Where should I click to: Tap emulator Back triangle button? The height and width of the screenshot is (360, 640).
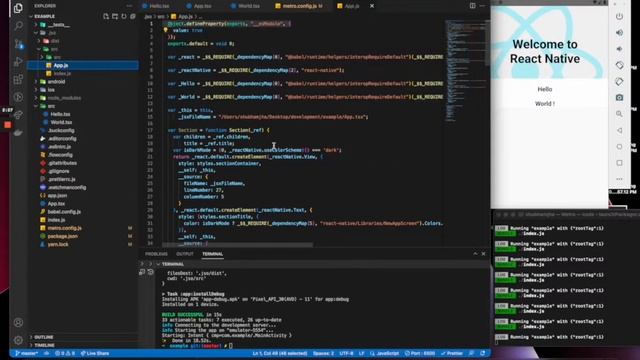(x=619, y=130)
